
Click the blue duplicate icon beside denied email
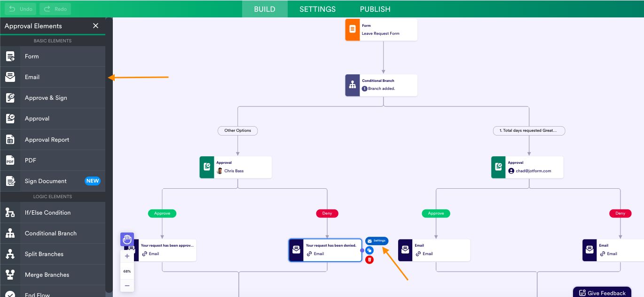point(369,250)
